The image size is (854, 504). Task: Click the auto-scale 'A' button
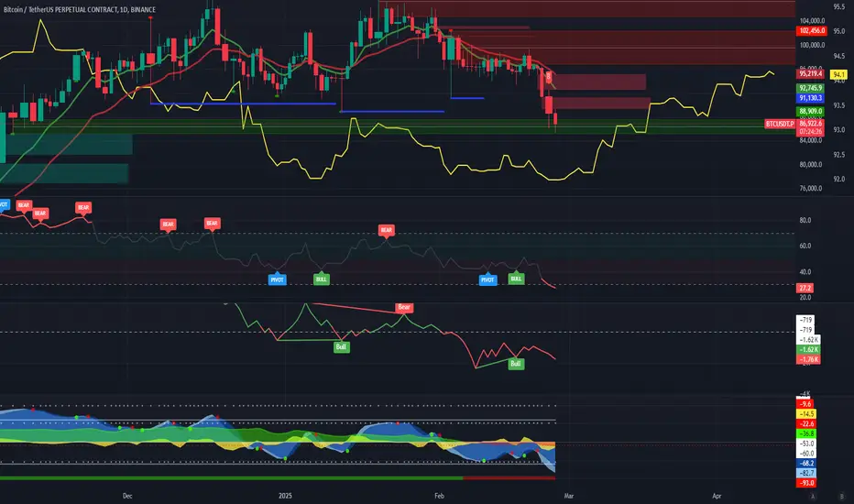[x=813, y=497]
